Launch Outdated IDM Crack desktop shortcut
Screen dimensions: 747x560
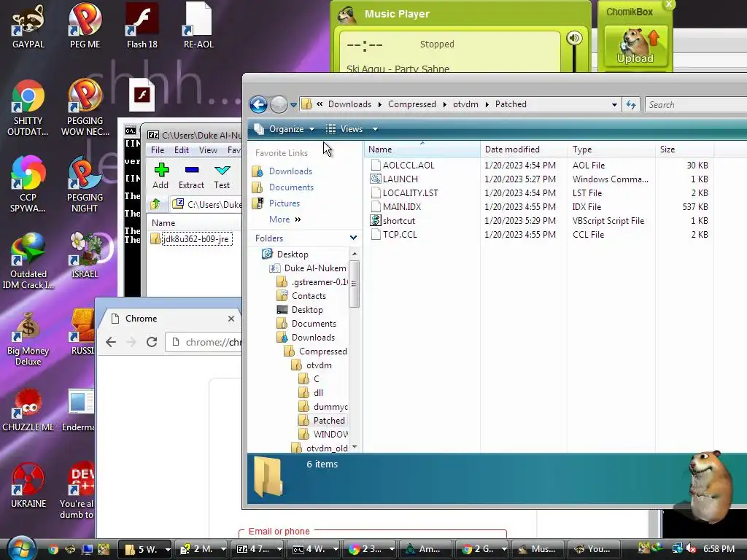tap(28, 261)
